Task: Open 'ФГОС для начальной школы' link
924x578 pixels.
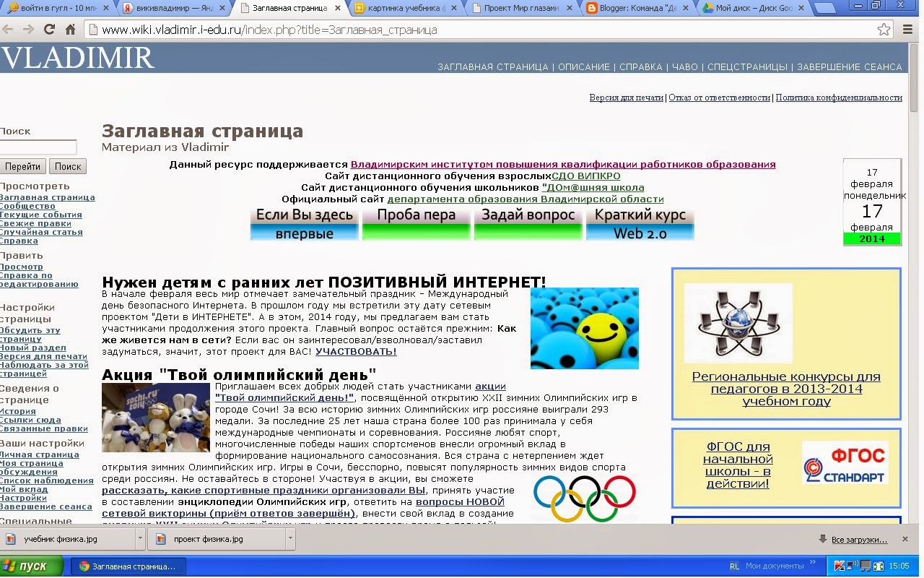Action: point(738,465)
